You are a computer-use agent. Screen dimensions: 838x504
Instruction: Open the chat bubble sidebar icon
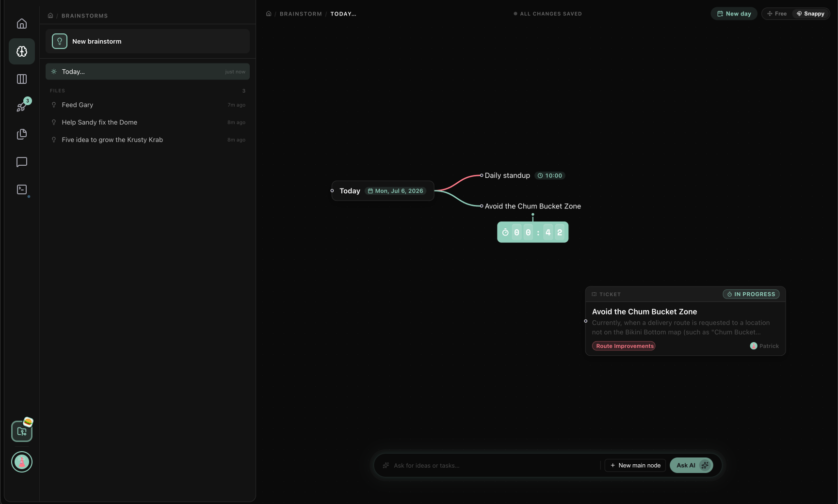[x=22, y=162]
